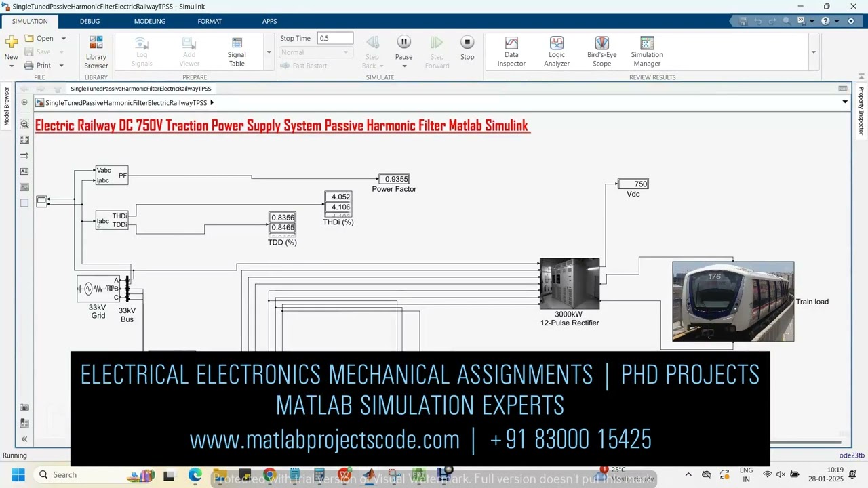The image size is (868, 488).
Task: Stop the simulation
Action: [x=467, y=49]
